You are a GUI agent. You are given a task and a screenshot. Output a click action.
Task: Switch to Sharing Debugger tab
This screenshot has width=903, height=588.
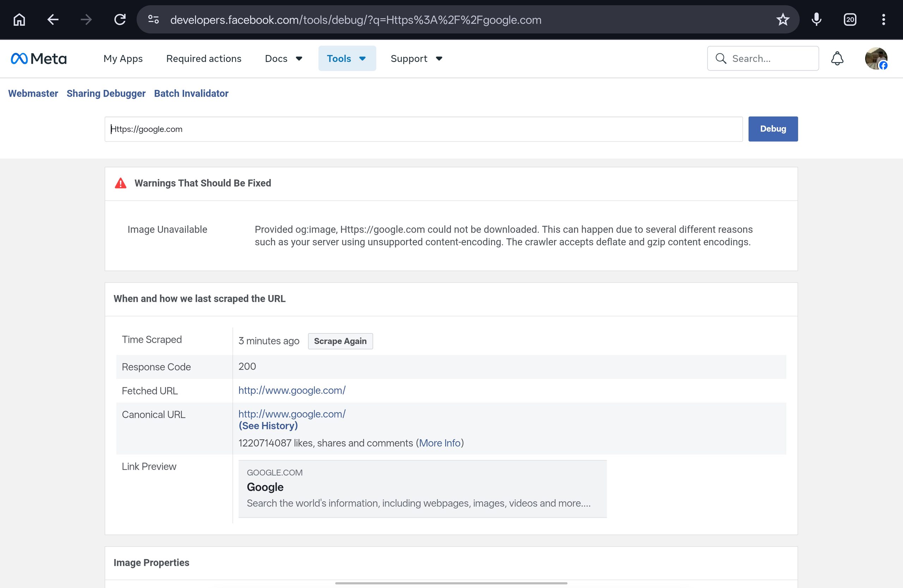coord(106,93)
